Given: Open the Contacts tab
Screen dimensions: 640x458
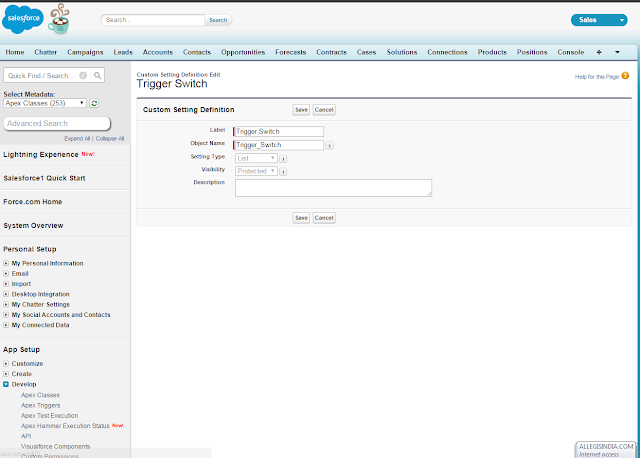Looking at the screenshot, I should [197, 52].
